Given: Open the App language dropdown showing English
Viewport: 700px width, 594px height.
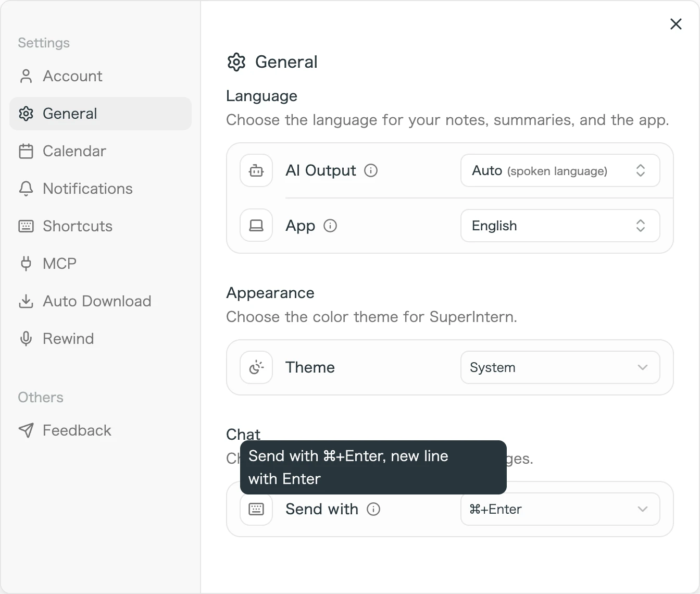Looking at the screenshot, I should pyautogui.click(x=560, y=226).
